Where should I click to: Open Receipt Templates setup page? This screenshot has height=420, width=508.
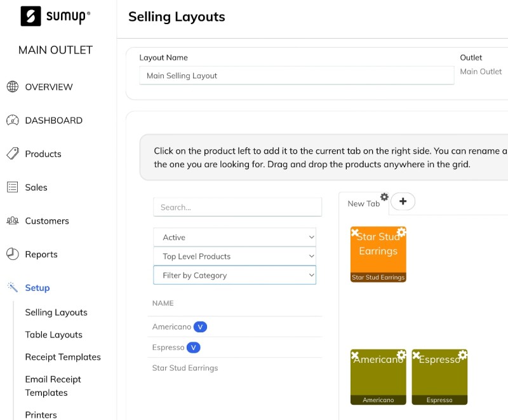pos(63,357)
